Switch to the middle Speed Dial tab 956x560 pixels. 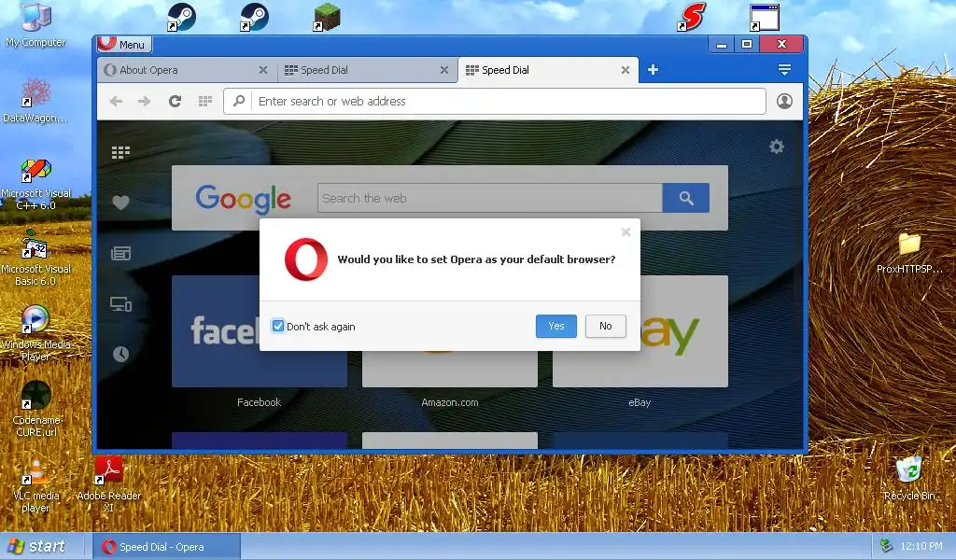click(367, 70)
